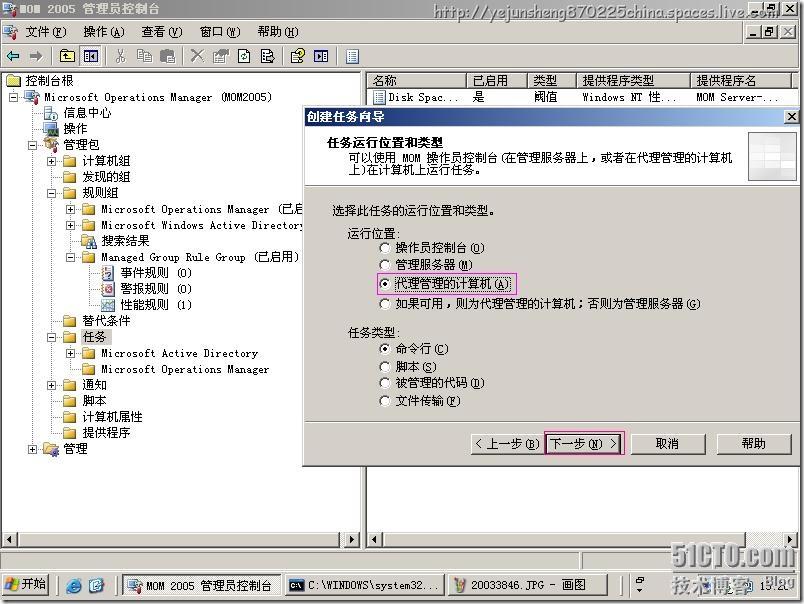The height and width of the screenshot is (604, 804).
Task: Click the Properties toolbar icon
Action: [221, 56]
